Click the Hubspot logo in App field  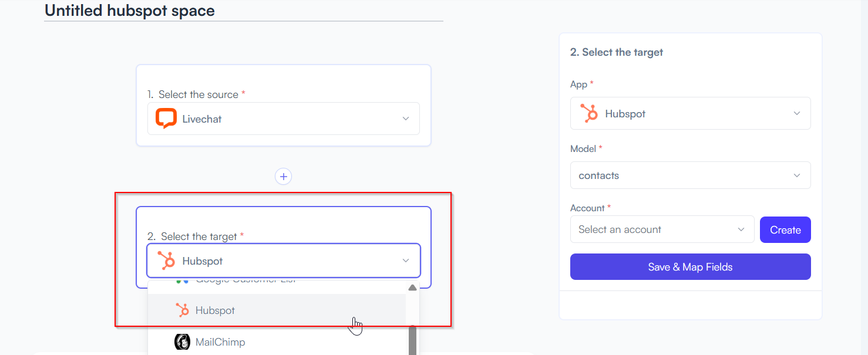[x=589, y=113]
